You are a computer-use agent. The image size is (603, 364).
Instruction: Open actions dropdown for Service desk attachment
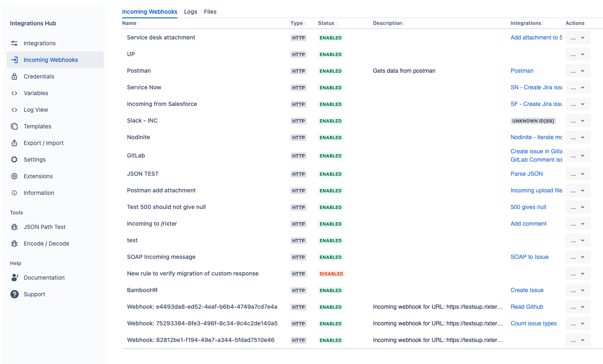pyautogui.click(x=578, y=37)
